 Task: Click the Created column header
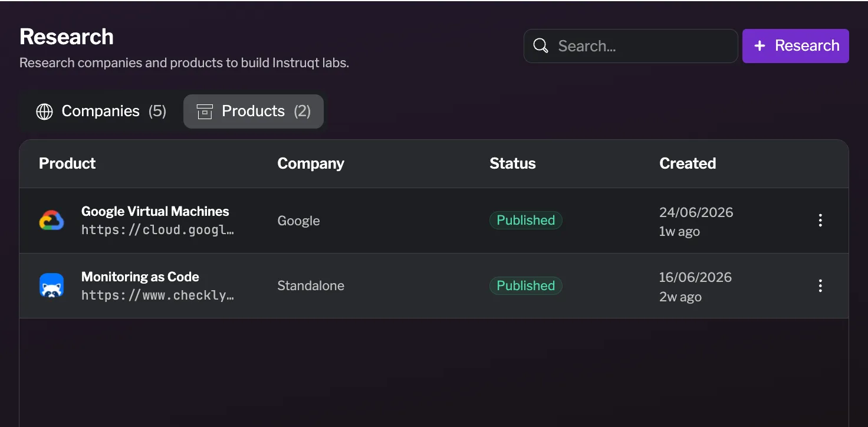pyautogui.click(x=688, y=163)
